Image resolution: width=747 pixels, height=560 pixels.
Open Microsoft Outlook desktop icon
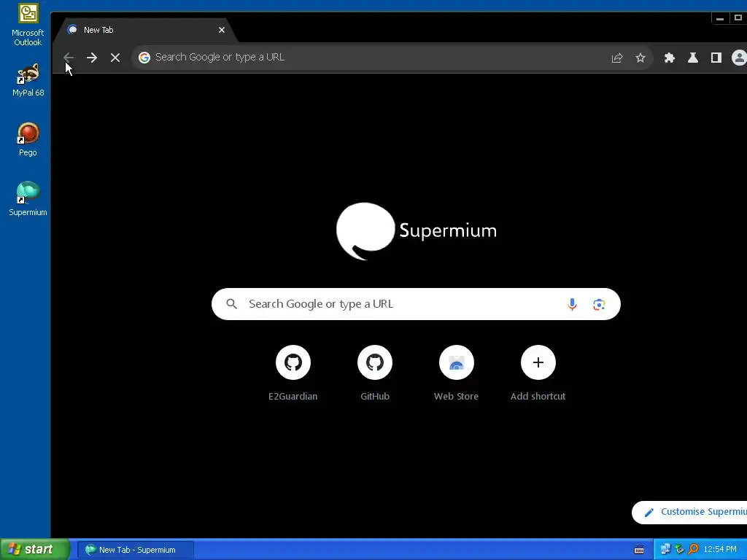(28, 25)
